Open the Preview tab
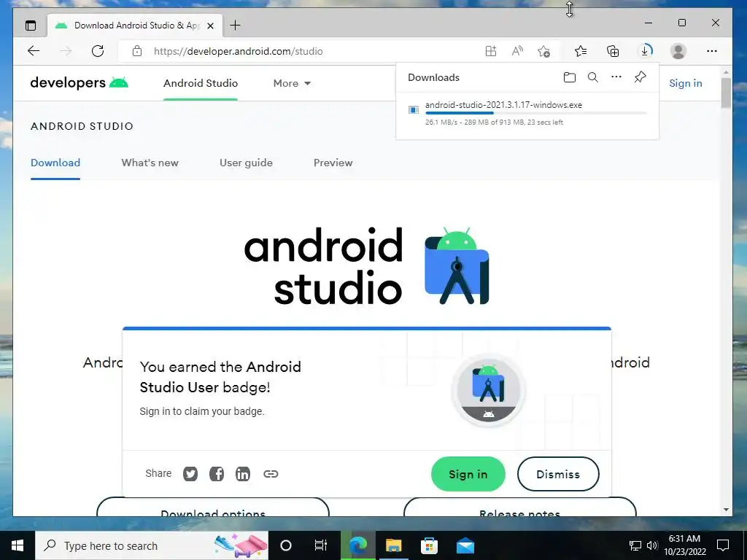This screenshot has width=747, height=560. (x=333, y=163)
